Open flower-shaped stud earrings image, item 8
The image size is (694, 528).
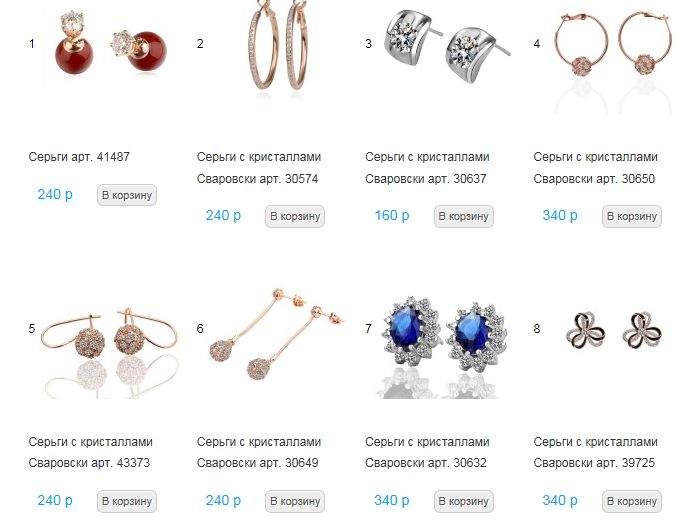click(x=614, y=330)
